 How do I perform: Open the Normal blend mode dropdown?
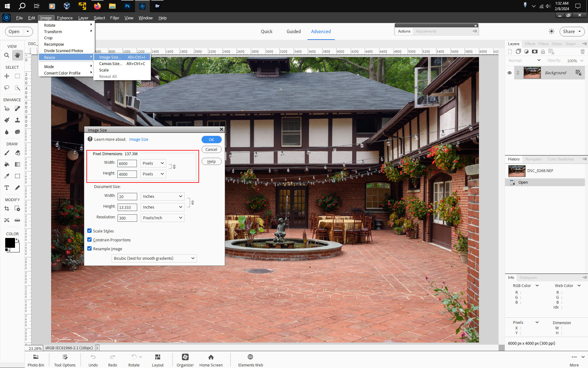[524, 60]
